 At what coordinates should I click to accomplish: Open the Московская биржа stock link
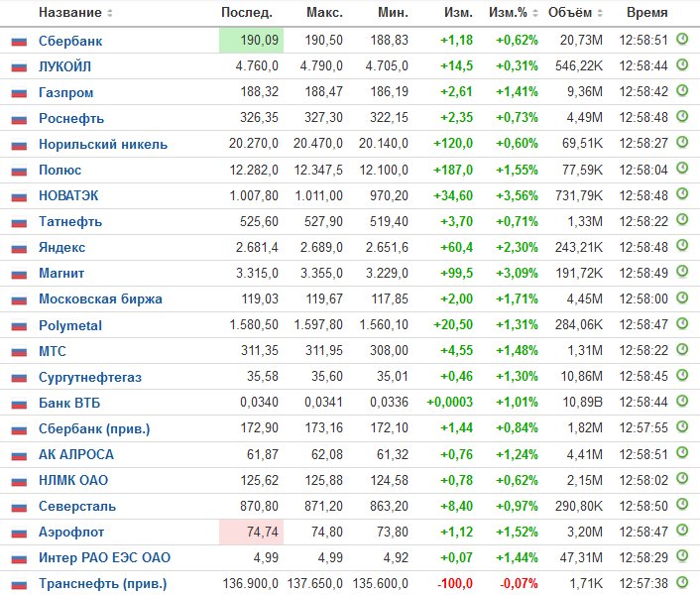click(x=100, y=299)
